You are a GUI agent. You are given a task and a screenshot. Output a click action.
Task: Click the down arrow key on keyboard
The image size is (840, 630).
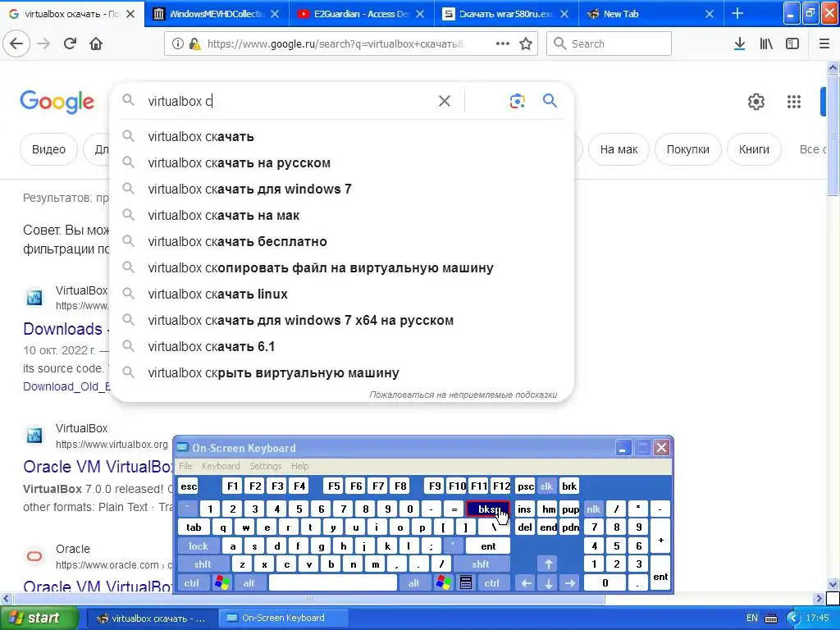548,583
